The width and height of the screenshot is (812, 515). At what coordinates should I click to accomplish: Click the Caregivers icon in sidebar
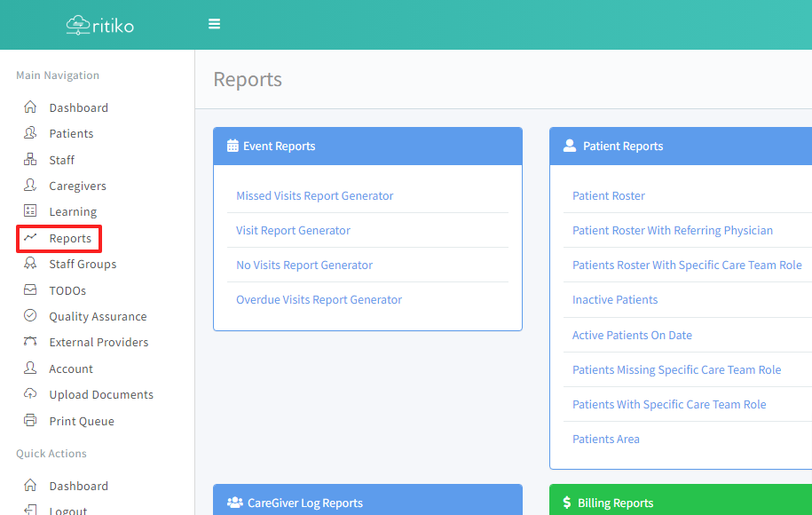[x=30, y=186]
